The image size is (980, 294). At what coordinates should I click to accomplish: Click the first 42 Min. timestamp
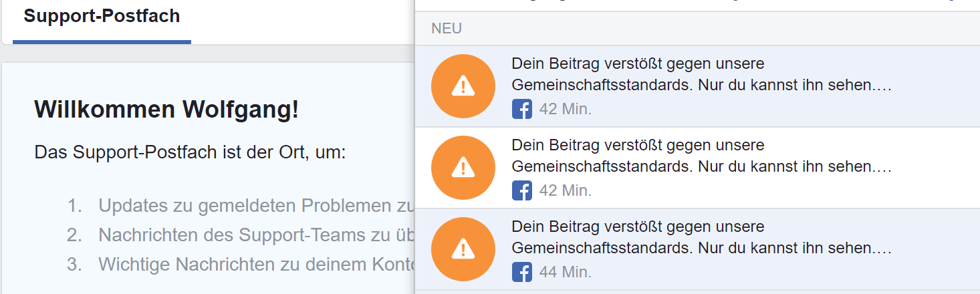pos(566,109)
